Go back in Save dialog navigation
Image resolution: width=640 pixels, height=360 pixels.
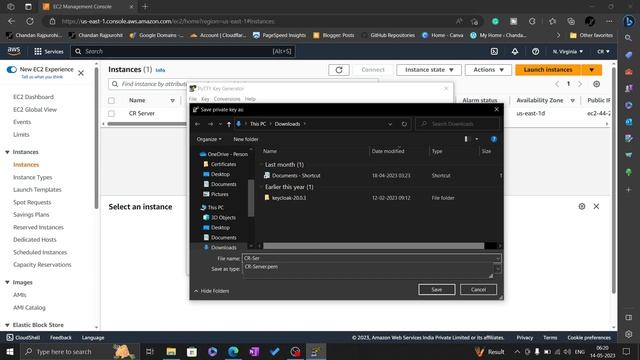click(198, 124)
